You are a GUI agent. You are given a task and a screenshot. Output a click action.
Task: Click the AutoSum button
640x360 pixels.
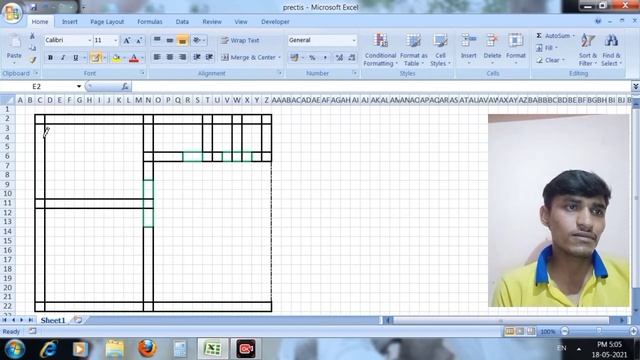click(x=555, y=36)
